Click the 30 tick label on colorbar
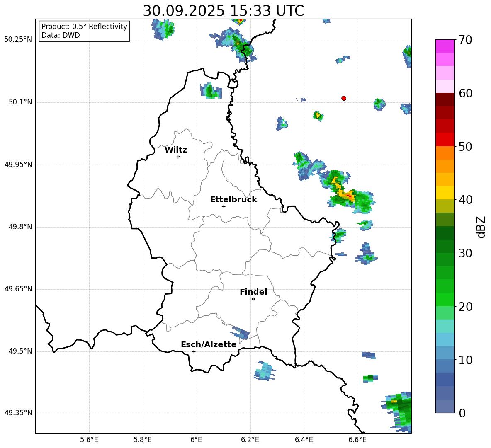The height and width of the screenshot is (448, 491). point(465,253)
